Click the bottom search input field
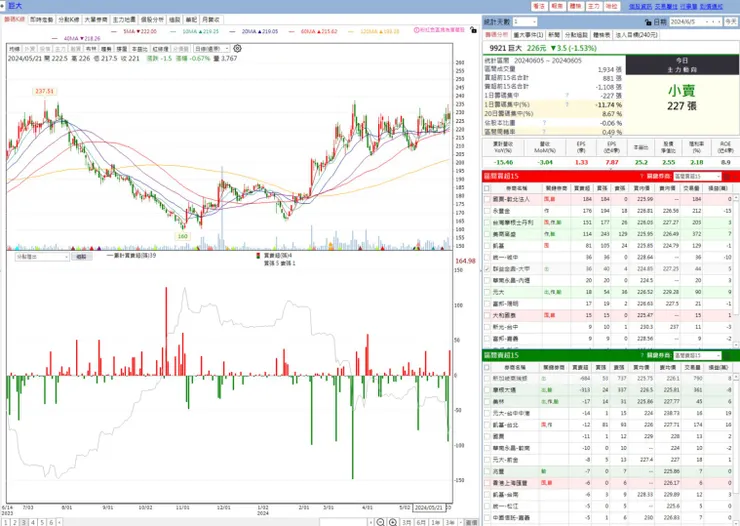Image resolution: width=740 pixels, height=526 pixels. [343, 522]
